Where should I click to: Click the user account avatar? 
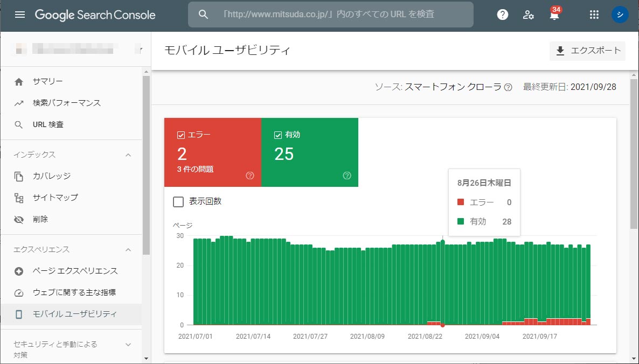point(620,15)
